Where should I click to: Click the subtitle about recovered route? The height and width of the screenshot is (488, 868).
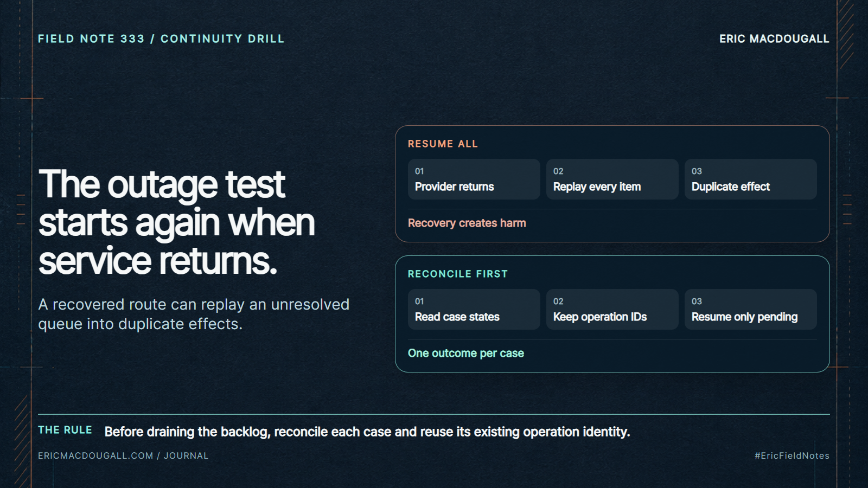194,314
